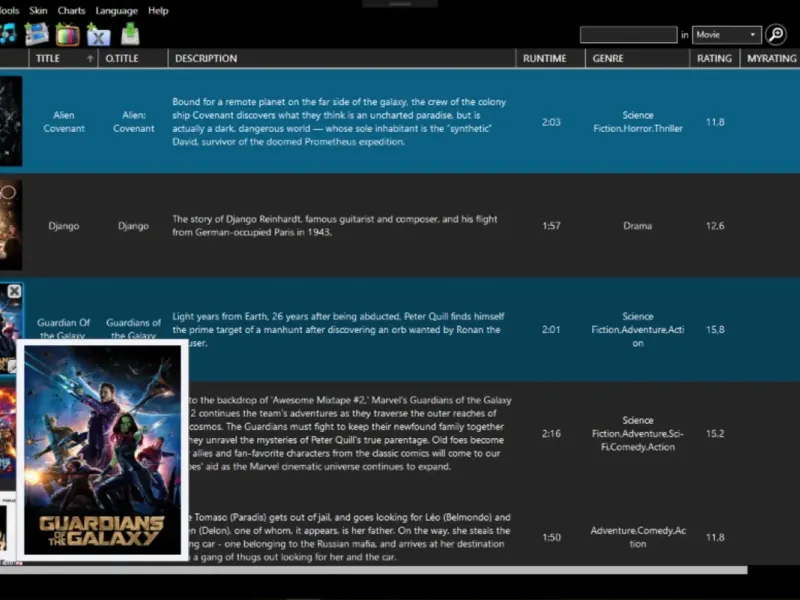Click the Django Reinhardt description text

[x=335, y=226]
